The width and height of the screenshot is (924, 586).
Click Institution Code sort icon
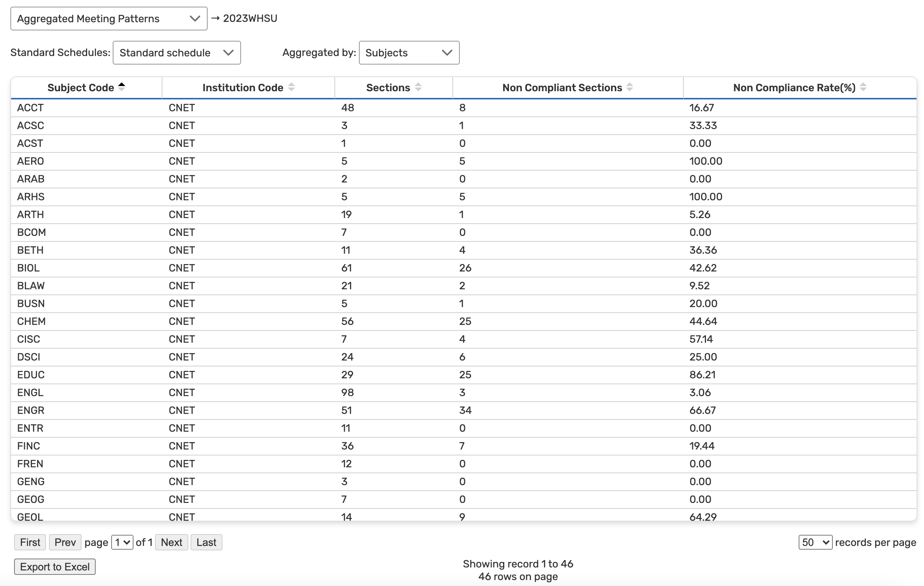[x=291, y=88]
